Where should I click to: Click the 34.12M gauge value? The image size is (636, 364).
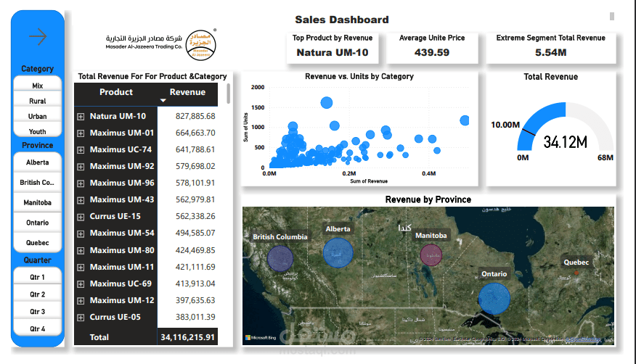coord(565,142)
